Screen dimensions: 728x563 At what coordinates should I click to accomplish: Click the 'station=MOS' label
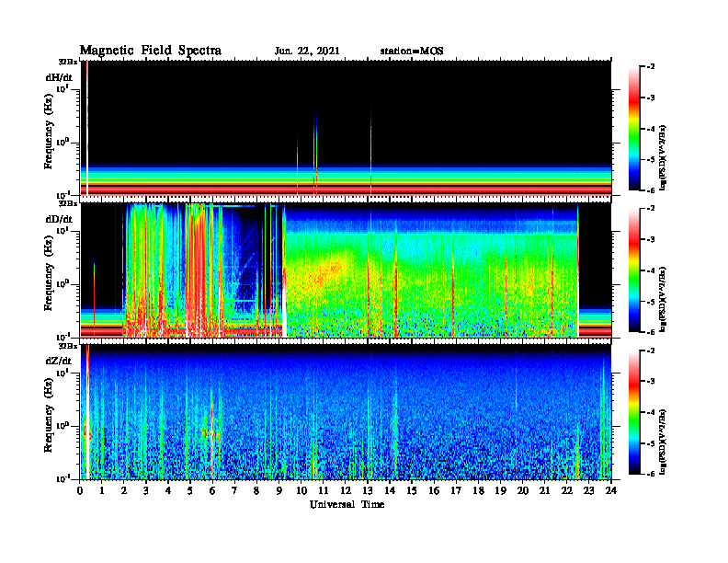click(412, 52)
